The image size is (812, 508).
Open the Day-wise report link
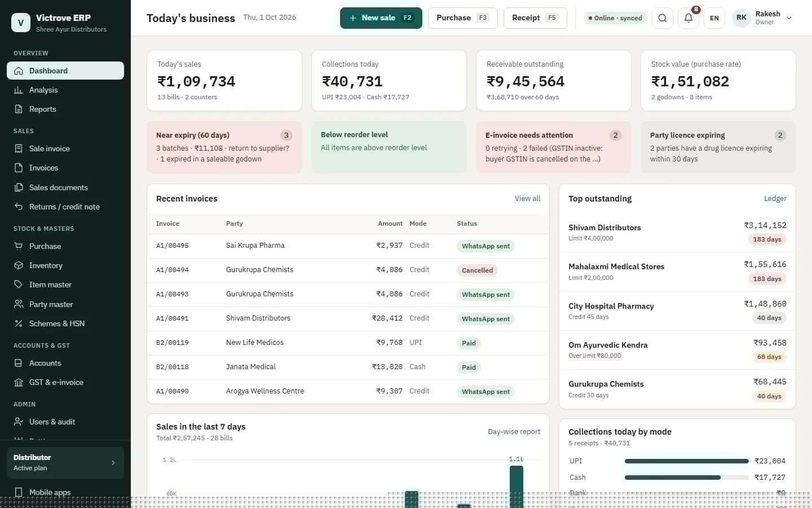click(514, 432)
